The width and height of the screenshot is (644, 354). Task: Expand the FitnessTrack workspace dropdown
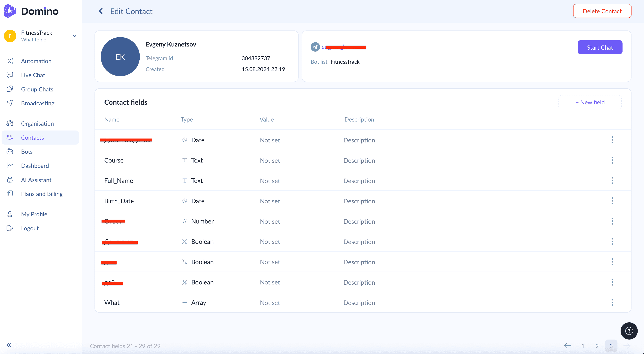tap(75, 36)
